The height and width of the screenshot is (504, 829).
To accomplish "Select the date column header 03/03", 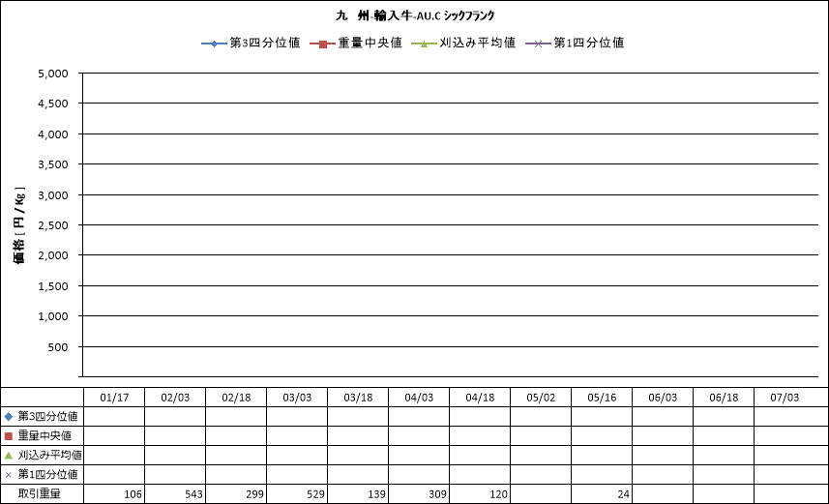I will 297,398.
